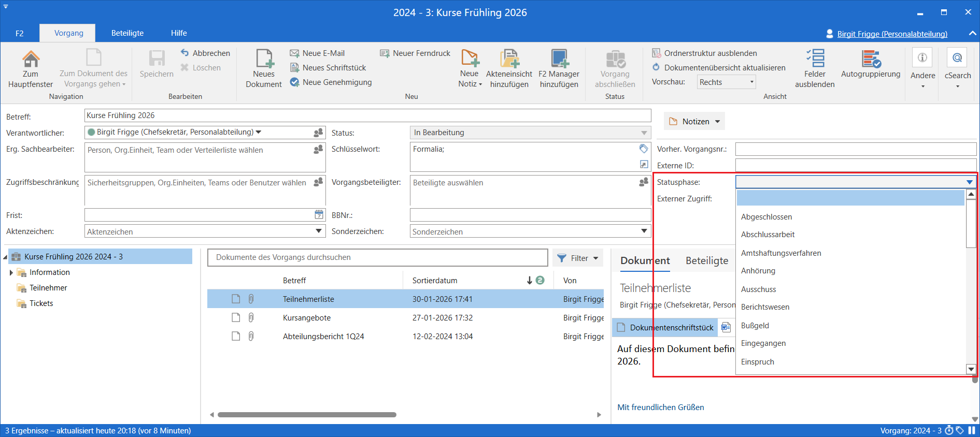Open the Filter dropdown
This screenshot has width=980, height=437.
point(578,258)
